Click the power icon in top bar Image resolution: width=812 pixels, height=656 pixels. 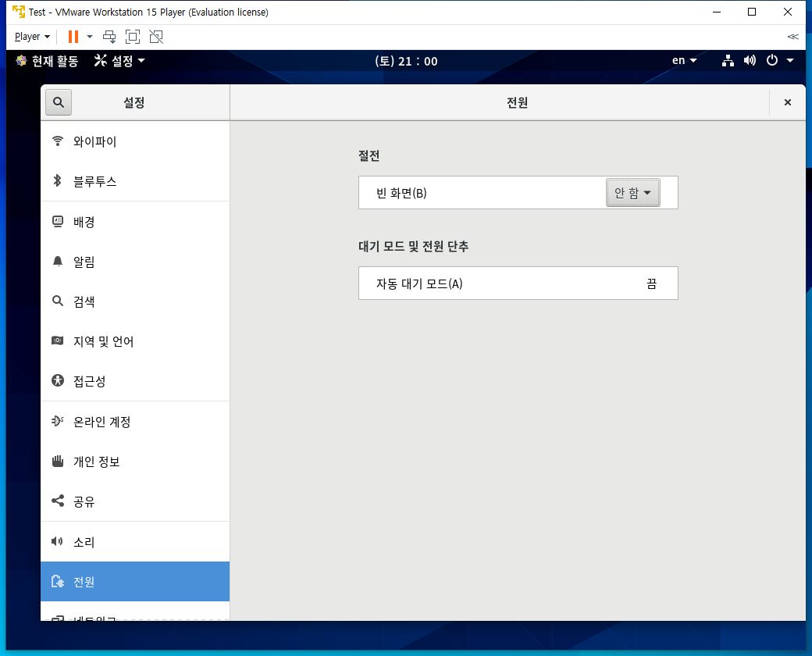click(x=772, y=61)
